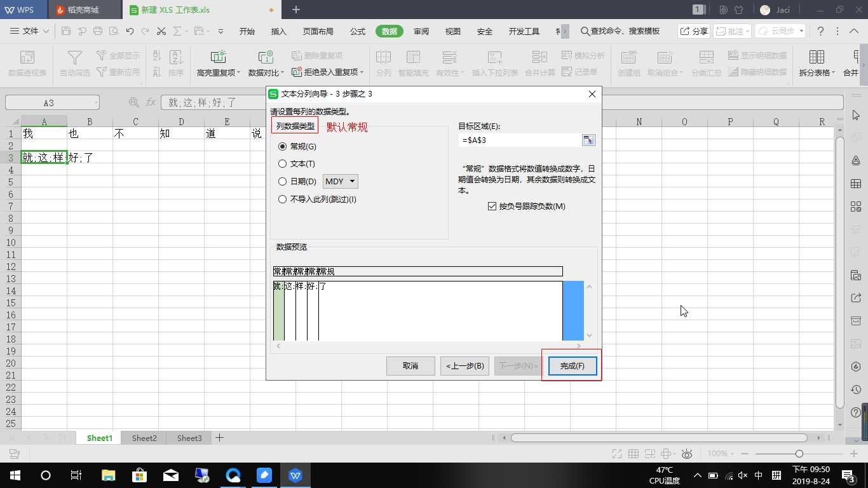Open the 视图 ribbon tab
The width and height of the screenshot is (868, 488).
click(x=453, y=31)
